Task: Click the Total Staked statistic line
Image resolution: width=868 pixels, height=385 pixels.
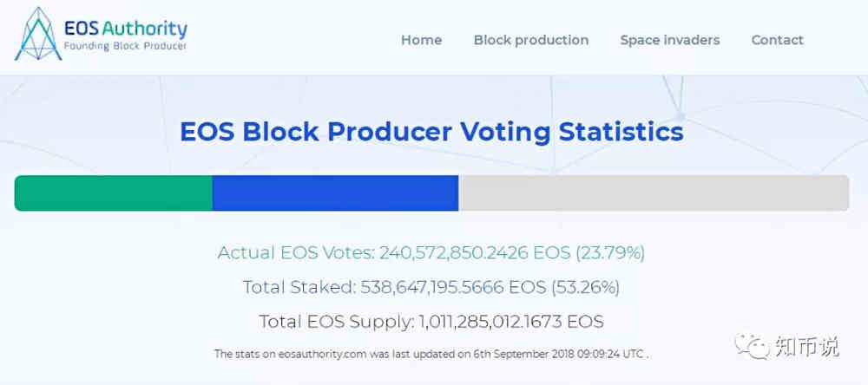Action: [431, 287]
